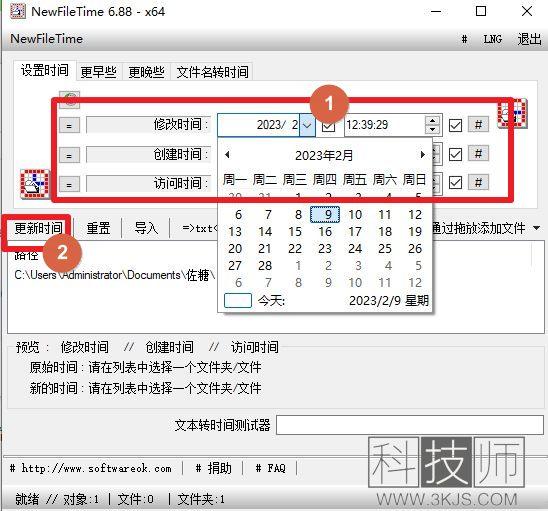Open the # menu item
The width and height of the screenshot is (548, 511).
click(x=464, y=39)
